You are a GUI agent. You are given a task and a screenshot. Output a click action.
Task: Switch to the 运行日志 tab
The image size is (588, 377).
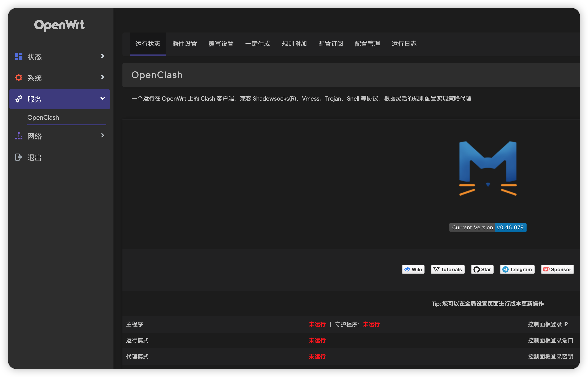(x=404, y=44)
